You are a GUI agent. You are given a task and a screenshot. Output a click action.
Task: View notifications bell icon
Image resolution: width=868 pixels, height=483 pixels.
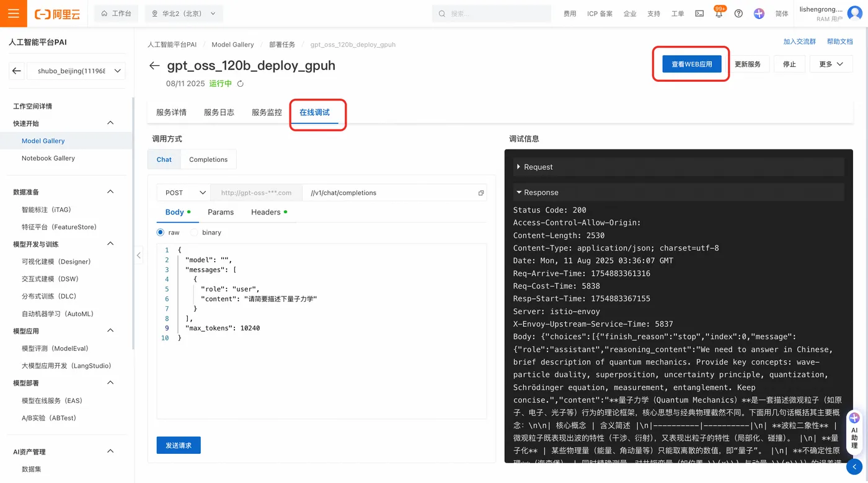pos(719,14)
